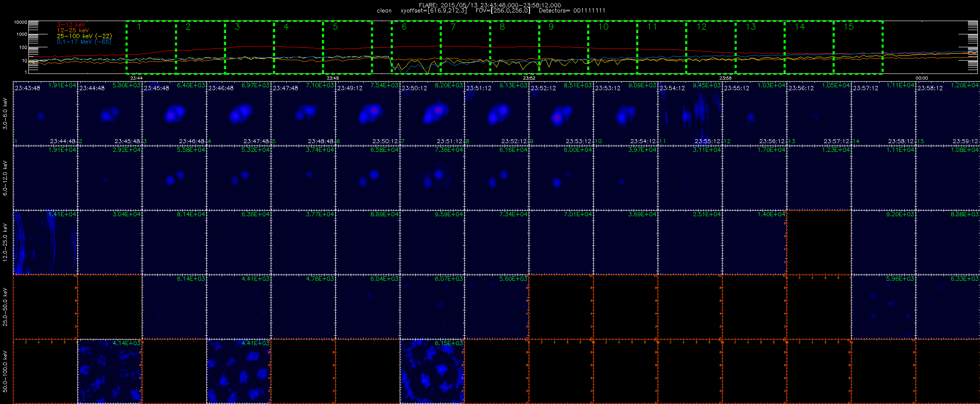Viewport: 980px width, 404px height.
Task: Open the 6-12 keV image labeled 6.00E+04
Action: pos(561,178)
